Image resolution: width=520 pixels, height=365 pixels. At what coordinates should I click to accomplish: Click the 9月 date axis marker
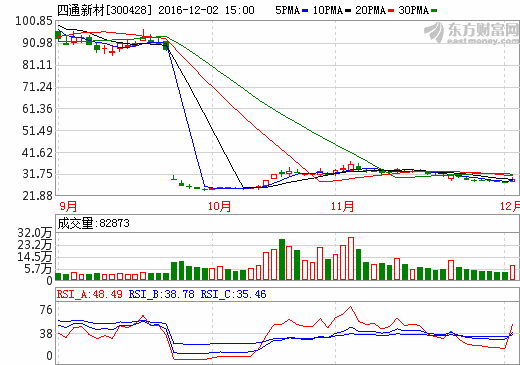click(x=68, y=206)
